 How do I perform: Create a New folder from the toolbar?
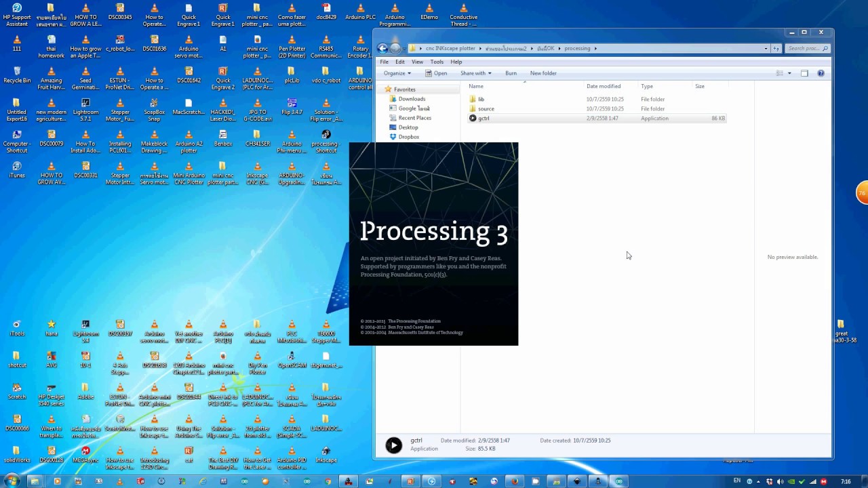pos(543,73)
